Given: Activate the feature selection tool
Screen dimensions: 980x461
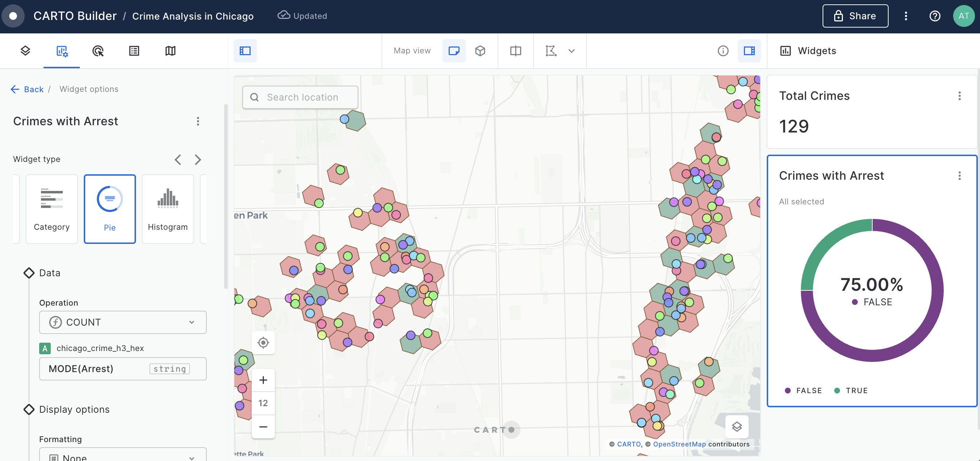Looking at the screenshot, I should click(x=551, y=50).
